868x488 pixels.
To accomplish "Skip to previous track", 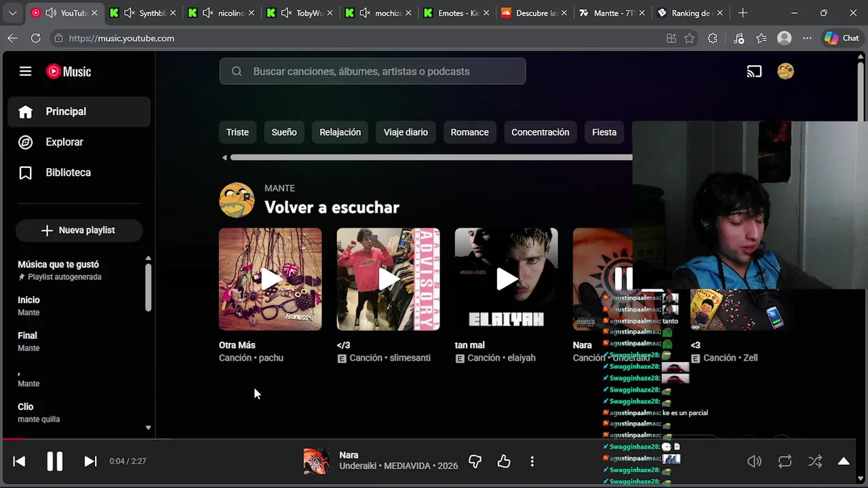I will (19, 462).
